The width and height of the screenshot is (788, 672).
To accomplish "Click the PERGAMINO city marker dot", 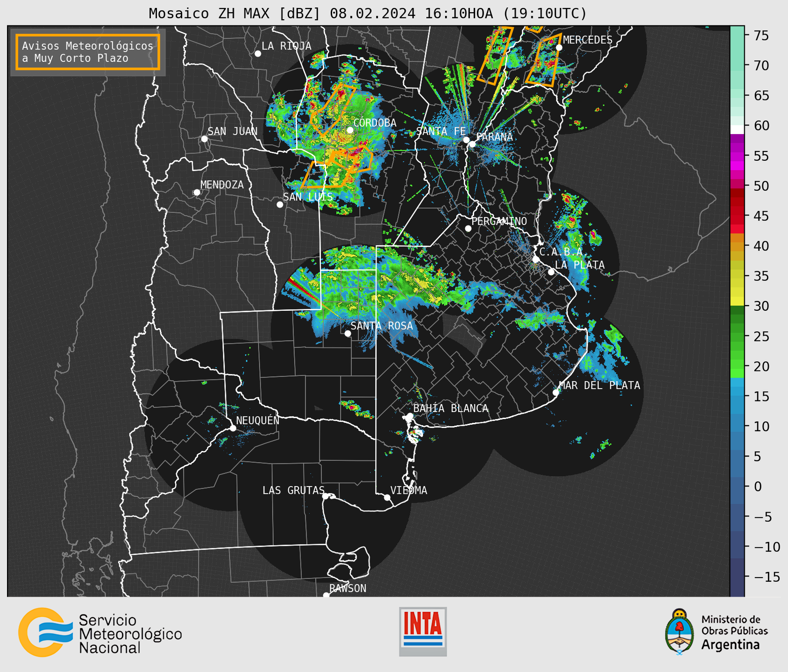I will 468,229.
